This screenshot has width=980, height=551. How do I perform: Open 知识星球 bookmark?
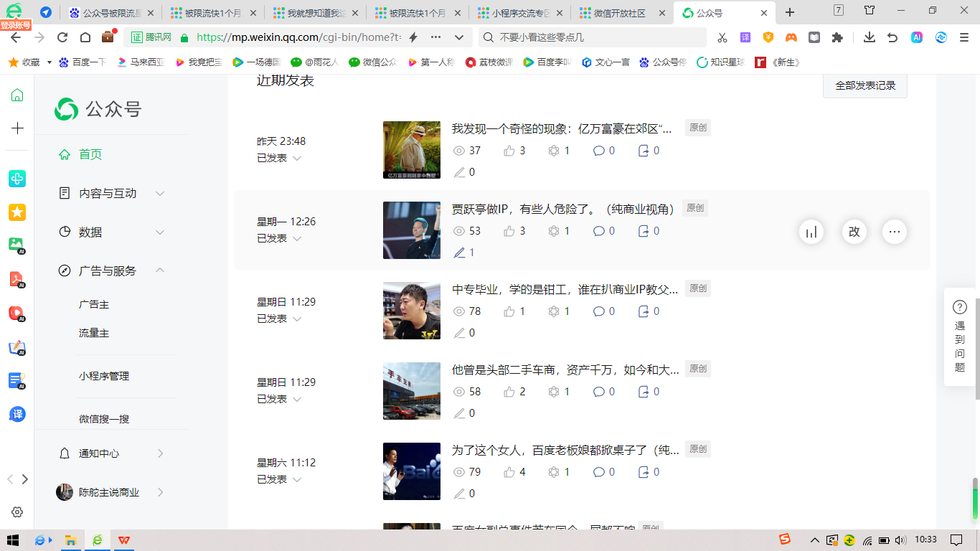(x=722, y=62)
